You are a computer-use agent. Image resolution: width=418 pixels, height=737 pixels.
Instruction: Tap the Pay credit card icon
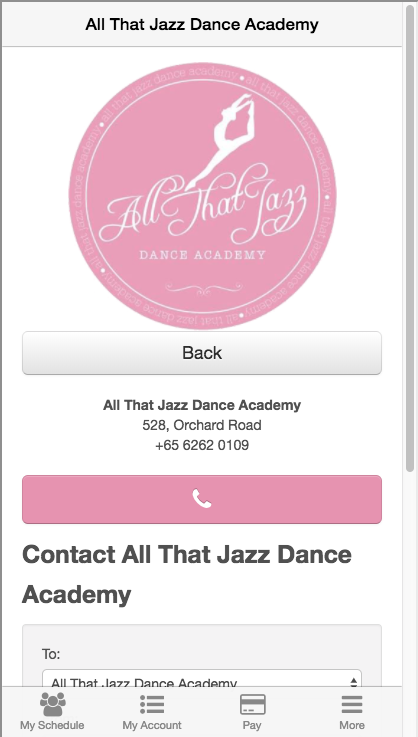[252, 705]
